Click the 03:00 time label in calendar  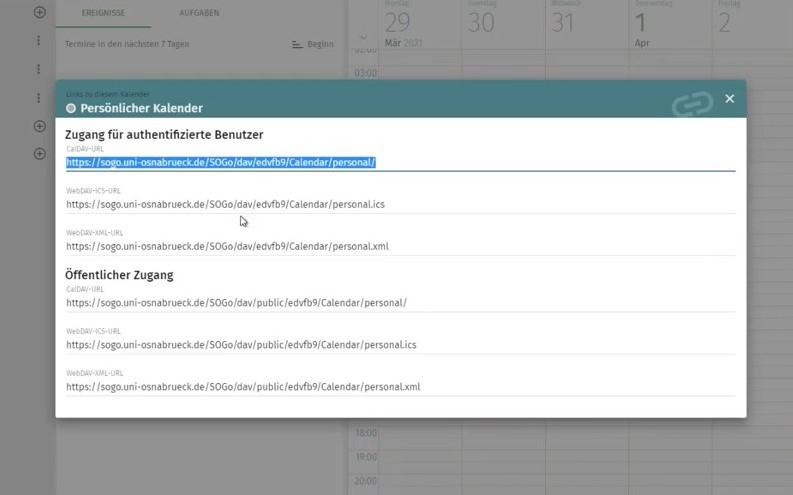[x=366, y=73]
